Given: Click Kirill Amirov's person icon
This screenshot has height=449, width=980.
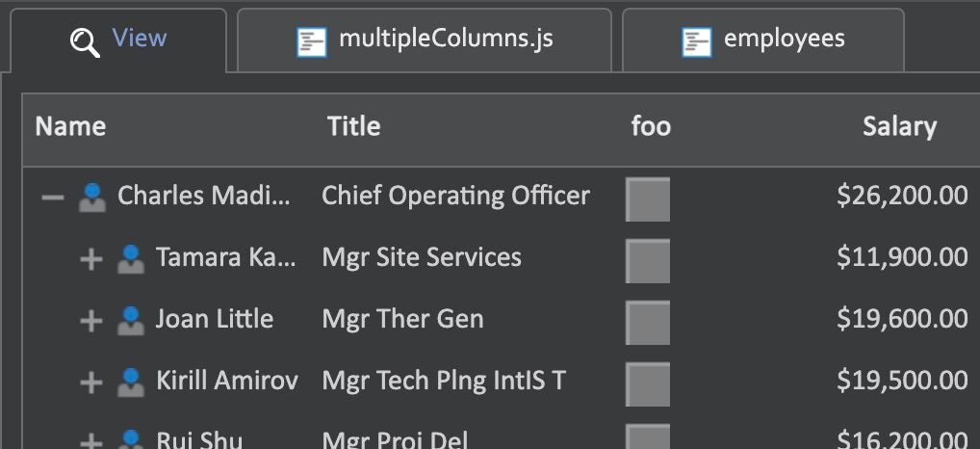Looking at the screenshot, I should click(x=130, y=382).
